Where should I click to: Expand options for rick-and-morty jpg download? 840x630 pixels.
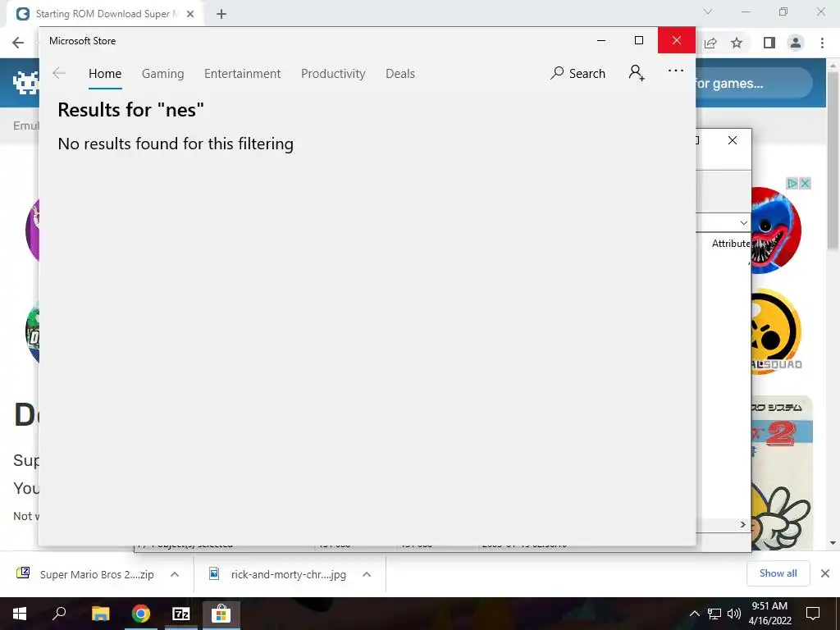[x=367, y=574]
